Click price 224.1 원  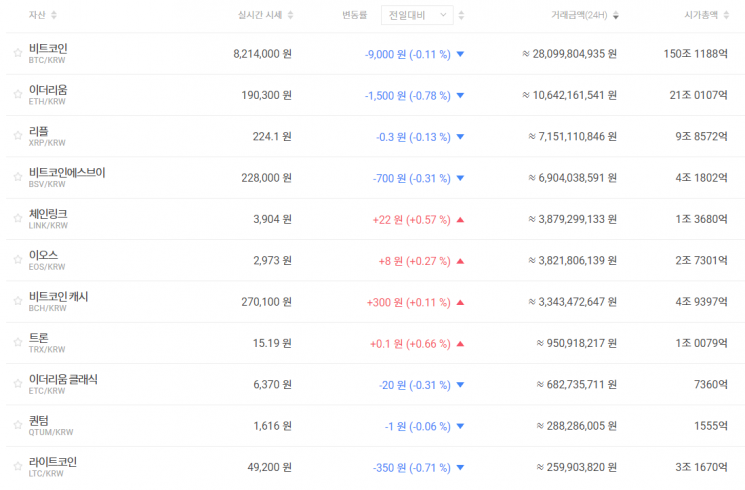pos(272,136)
